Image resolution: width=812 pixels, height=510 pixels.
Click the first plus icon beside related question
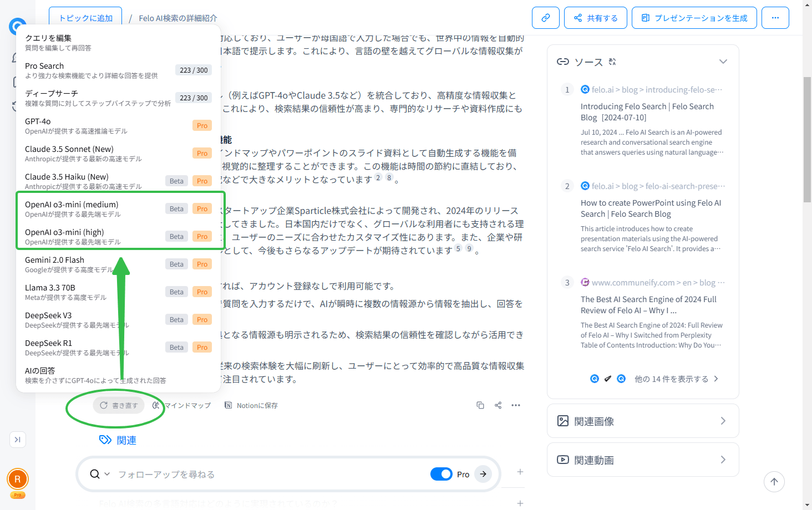point(520,472)
